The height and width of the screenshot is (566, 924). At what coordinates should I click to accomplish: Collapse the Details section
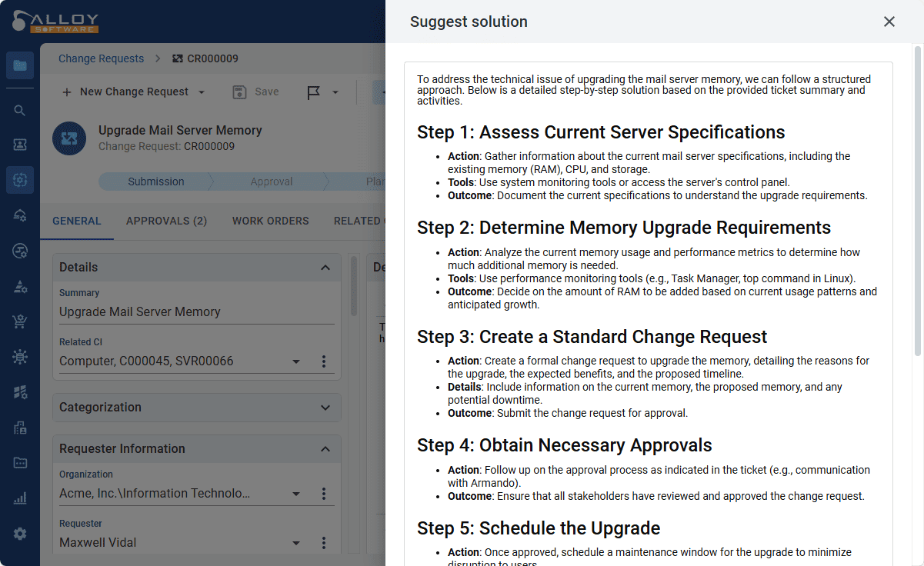(325, 268)
